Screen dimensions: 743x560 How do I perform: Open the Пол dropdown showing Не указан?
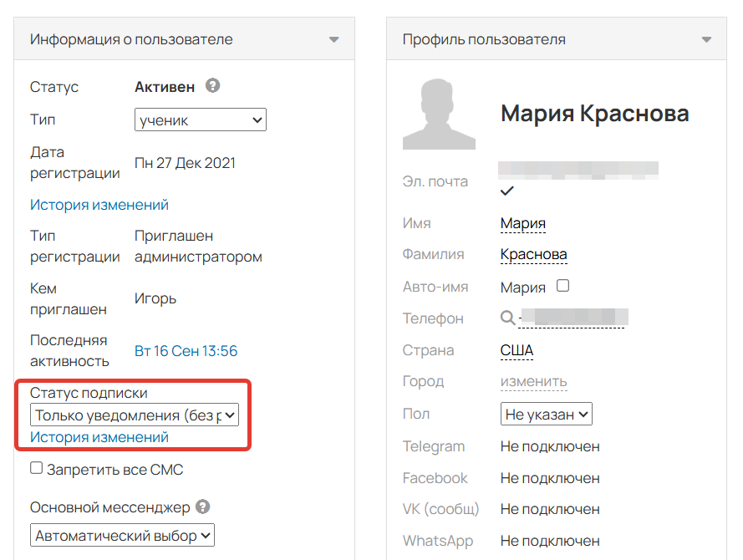(x=546, y=413)
